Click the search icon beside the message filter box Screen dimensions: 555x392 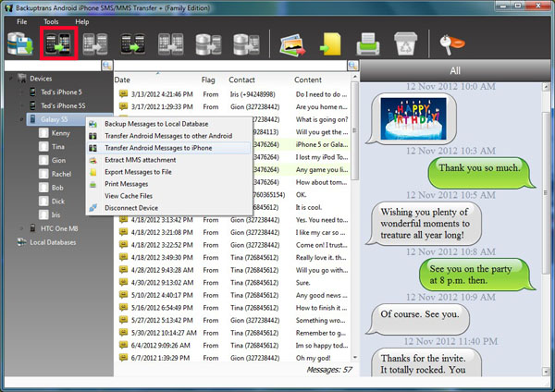pyautogui.click(x=353, y=66)
